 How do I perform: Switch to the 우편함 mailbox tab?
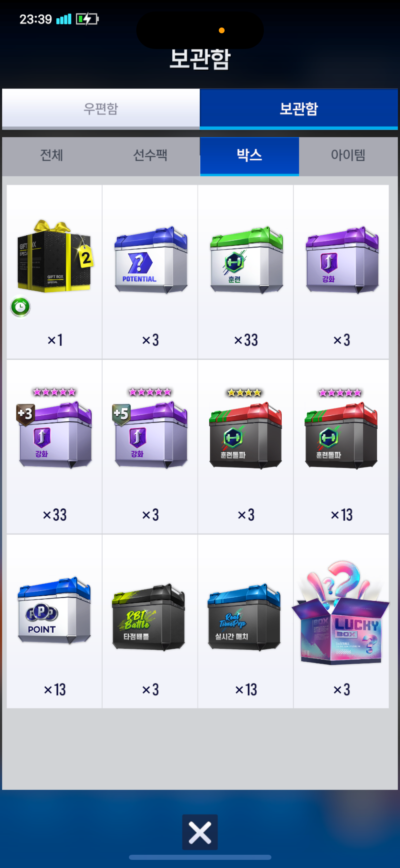pos(101,109)
